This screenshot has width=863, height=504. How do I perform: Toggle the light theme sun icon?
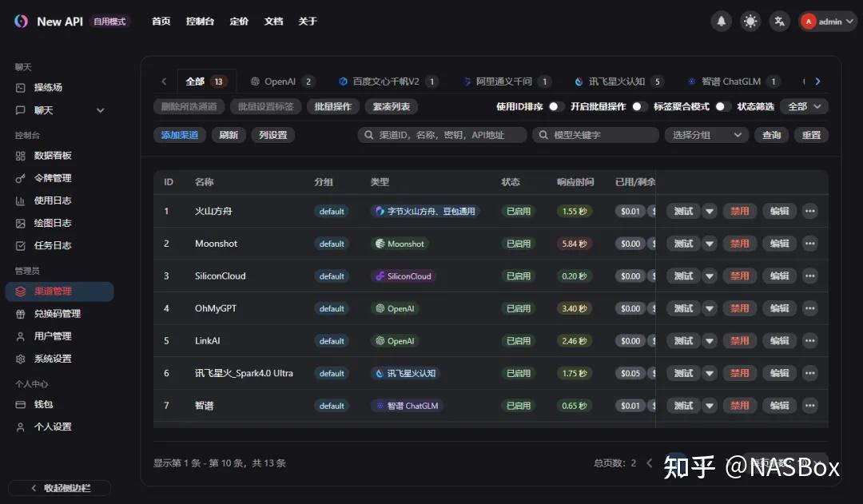tap(750, 22)
